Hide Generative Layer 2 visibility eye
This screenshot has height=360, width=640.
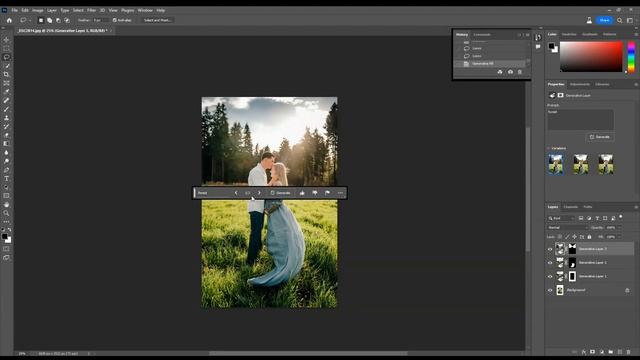[x=550, y=263]
